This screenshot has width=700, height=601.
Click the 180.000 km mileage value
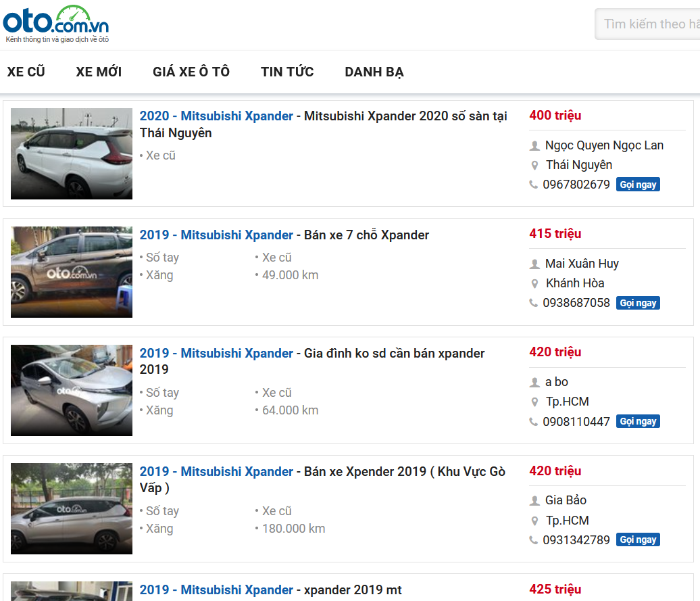click(x=294, y=529)
